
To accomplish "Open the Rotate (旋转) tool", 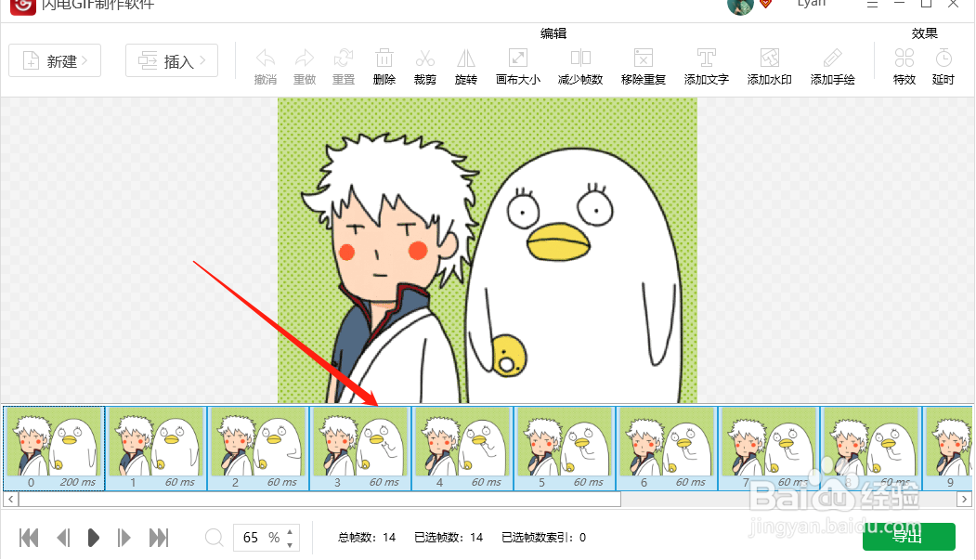I will [x=465, y=59].
